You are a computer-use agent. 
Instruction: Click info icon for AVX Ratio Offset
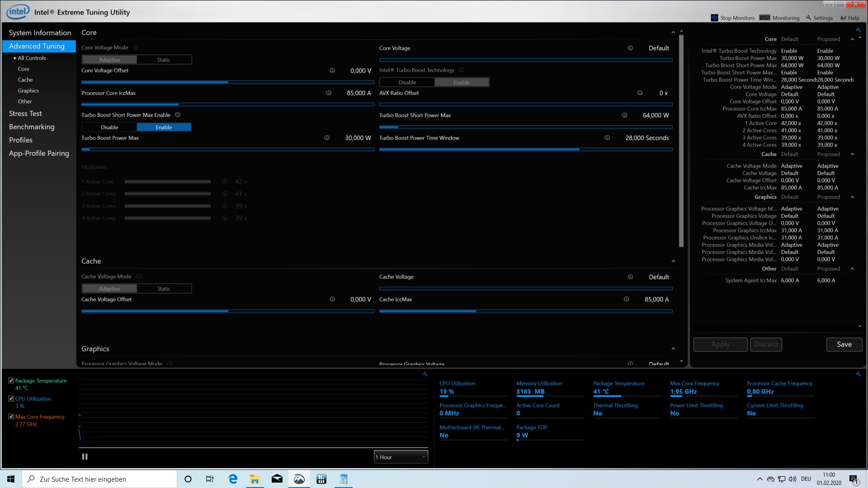click(640, 93)
